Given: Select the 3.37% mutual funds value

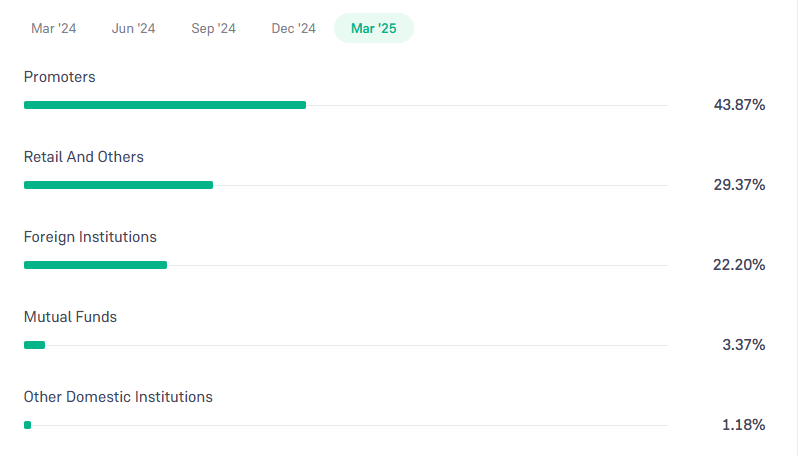Looking at the screenshot, I should coord(744,345).
